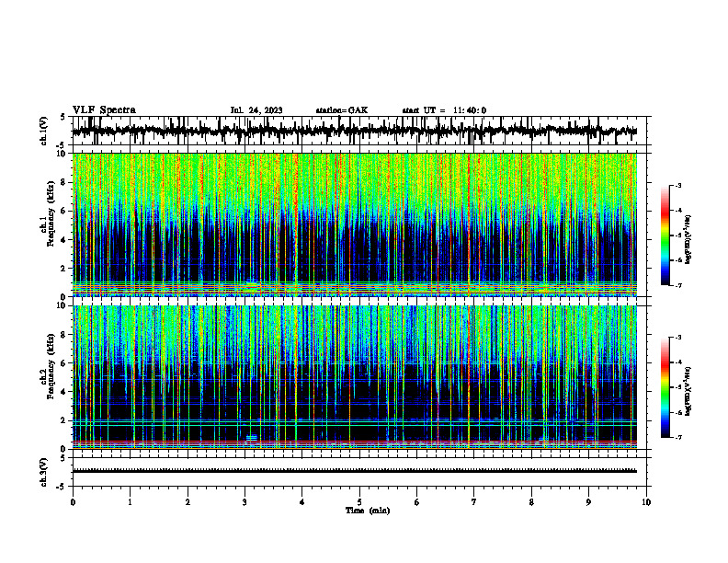
Task: Click the ch.2 color bar PSD unit label
Action: click(688, 391)
